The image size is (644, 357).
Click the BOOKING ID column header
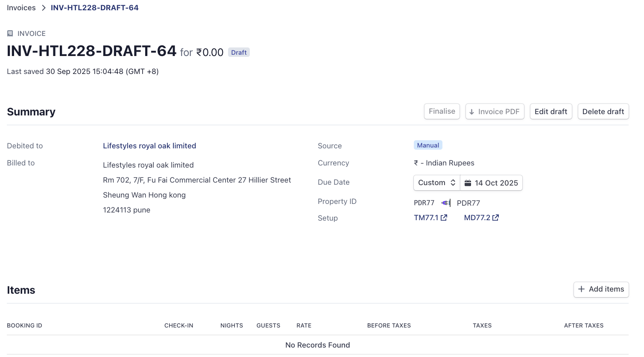coord(24,325)
